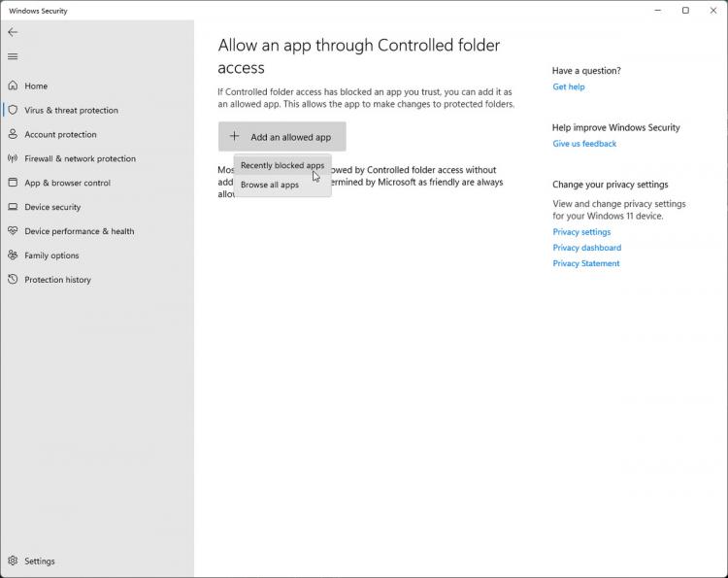Open Privacy settings link
This screenshot has width=728, height=578.
click(581, 232)
